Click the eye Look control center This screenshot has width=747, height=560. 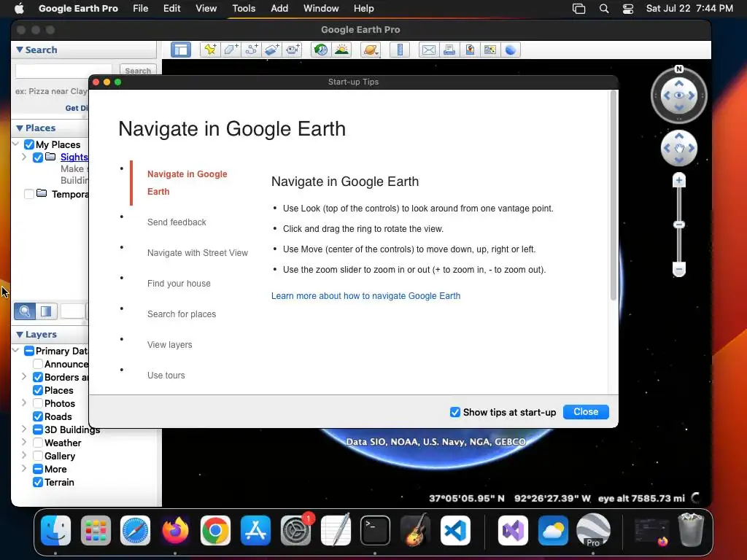click(679, 96)
